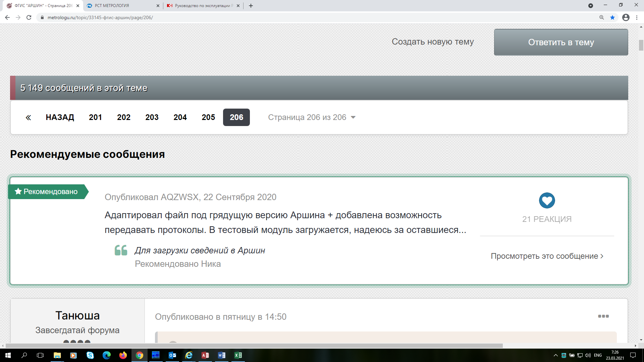The image size is (644, 362).
Task: Reload the page with refresh icon
Action: coord(29,17)
